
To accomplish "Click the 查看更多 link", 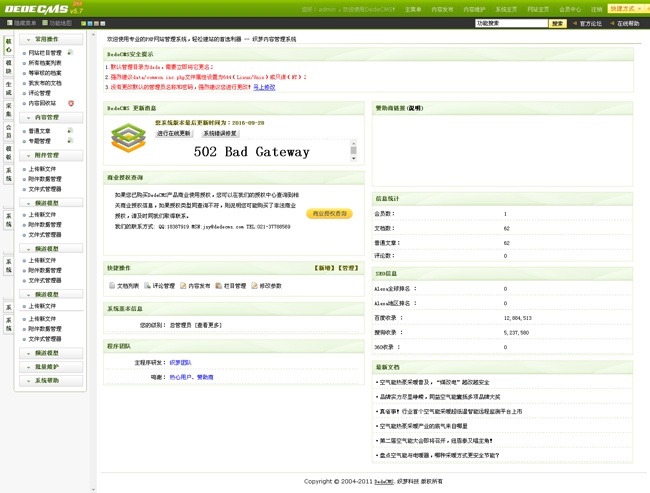I will 208,325.
